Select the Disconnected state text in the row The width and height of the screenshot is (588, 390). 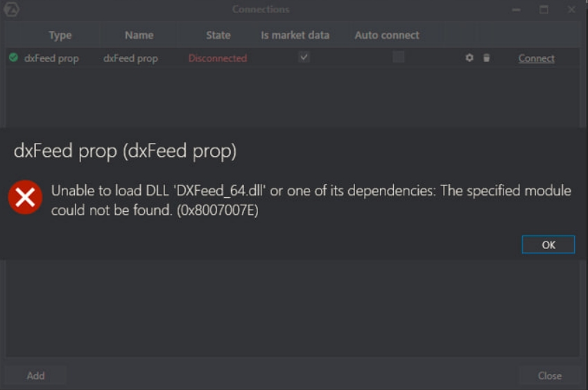click(x=218, y=58)
